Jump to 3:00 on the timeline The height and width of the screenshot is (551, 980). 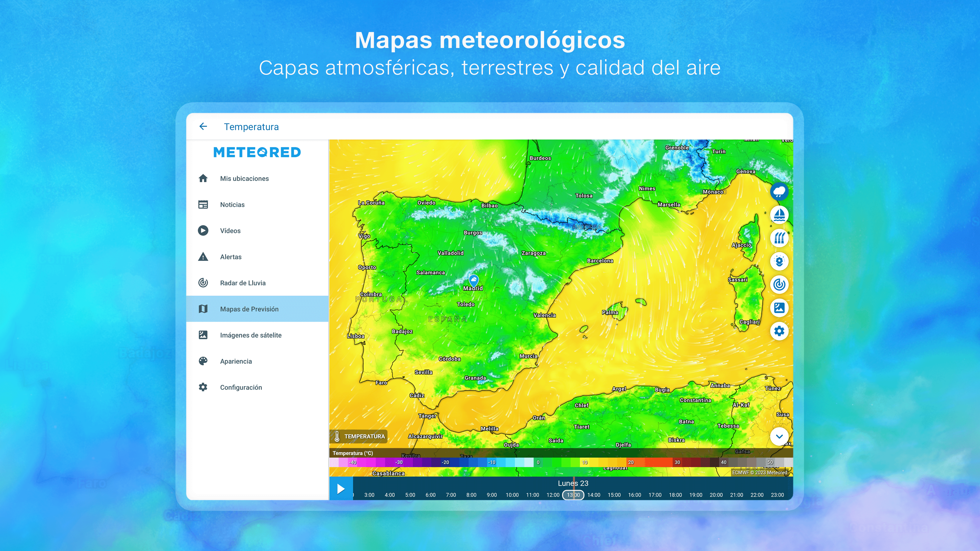369,495
